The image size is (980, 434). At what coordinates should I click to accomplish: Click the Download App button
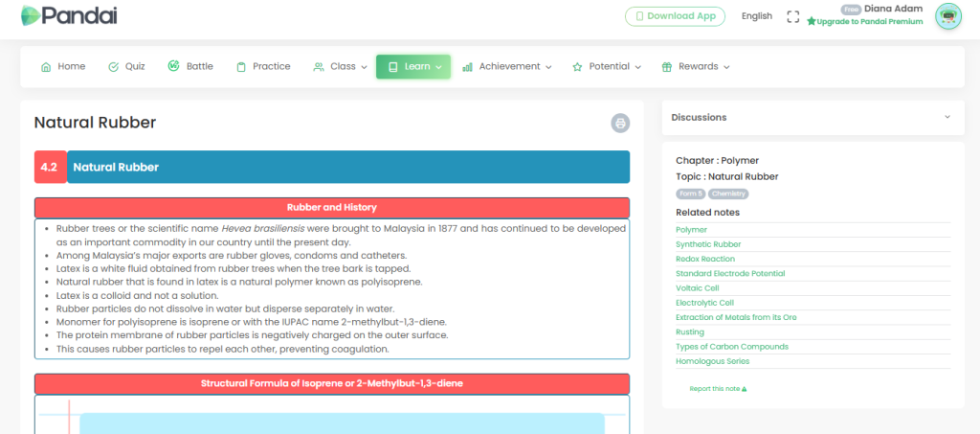(675, 16)
